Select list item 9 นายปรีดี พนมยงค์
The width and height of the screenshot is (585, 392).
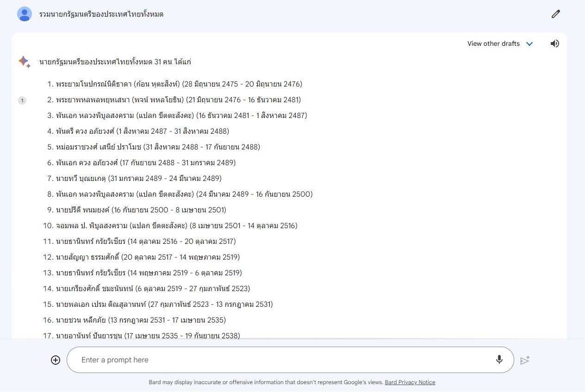[141, 210]
